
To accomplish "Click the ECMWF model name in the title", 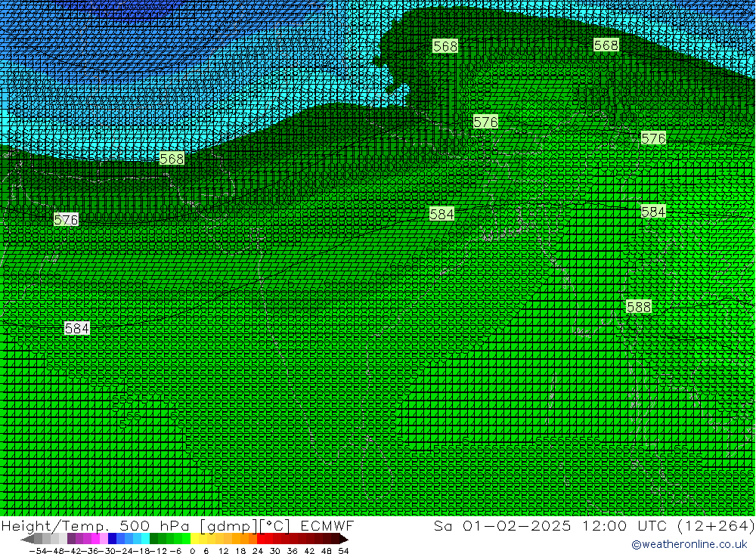I will coord(327,525).
